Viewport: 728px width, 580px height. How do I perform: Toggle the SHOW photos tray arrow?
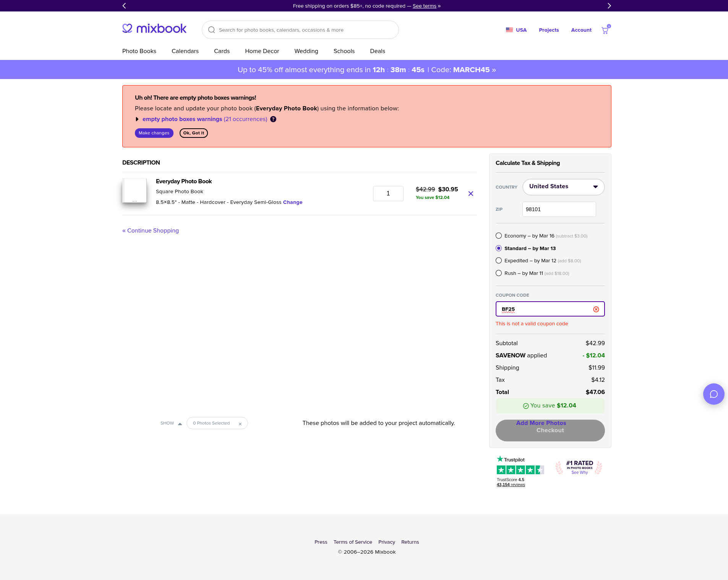(180, 423)
